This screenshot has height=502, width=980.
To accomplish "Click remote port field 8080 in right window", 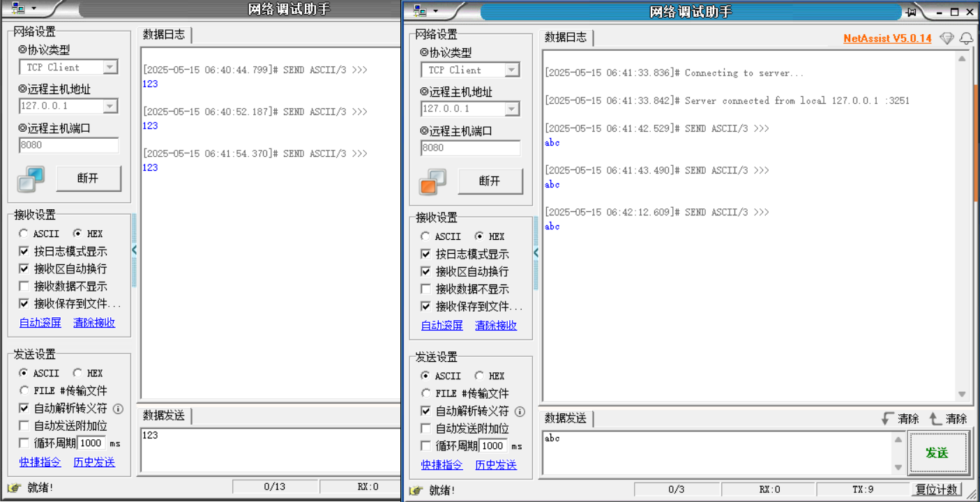I will (470, 148).
